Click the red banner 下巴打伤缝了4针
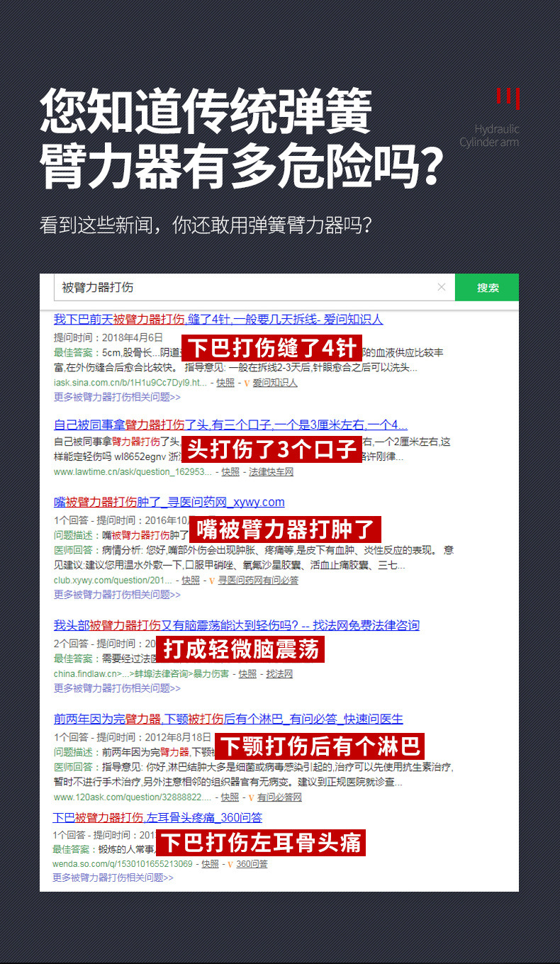Viewport: 560px width, 964px height. (x=272, y=348)
